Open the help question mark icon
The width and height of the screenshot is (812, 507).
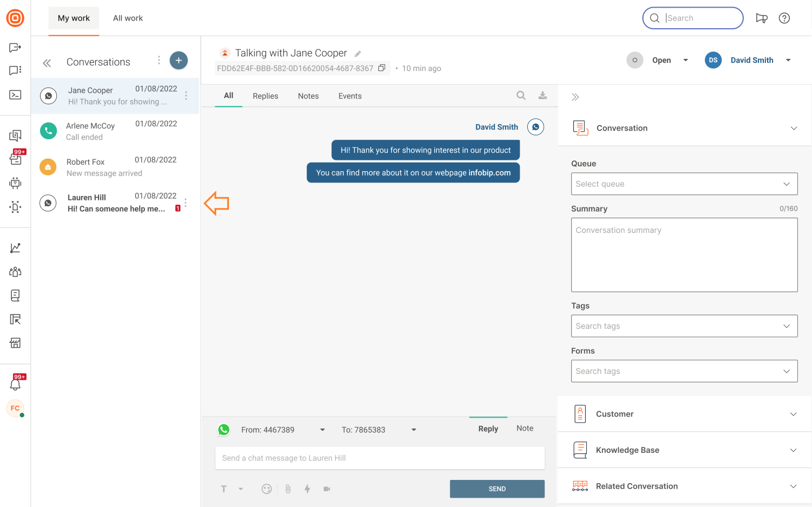coord(784,18)
